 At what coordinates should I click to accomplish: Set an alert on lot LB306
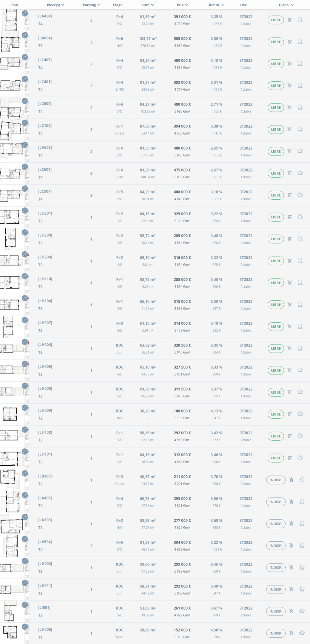coord(302,480)
